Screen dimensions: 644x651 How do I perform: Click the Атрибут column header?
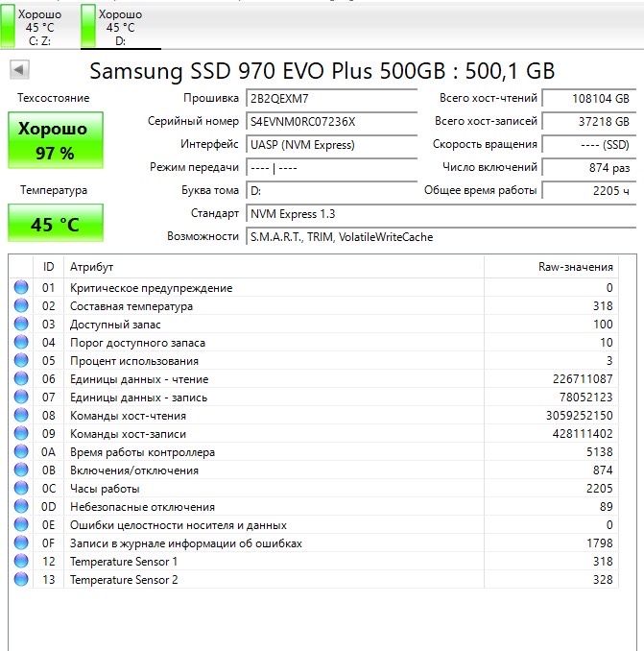[274, 267]
